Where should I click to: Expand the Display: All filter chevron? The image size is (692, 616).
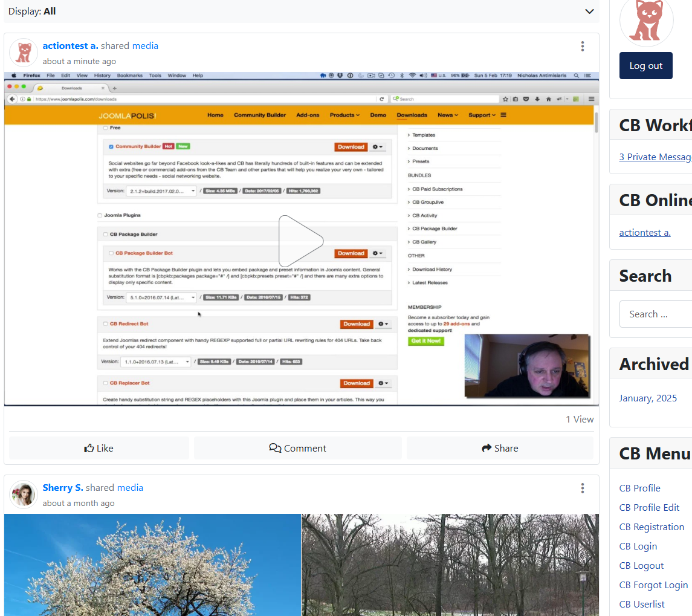[589, 11]
